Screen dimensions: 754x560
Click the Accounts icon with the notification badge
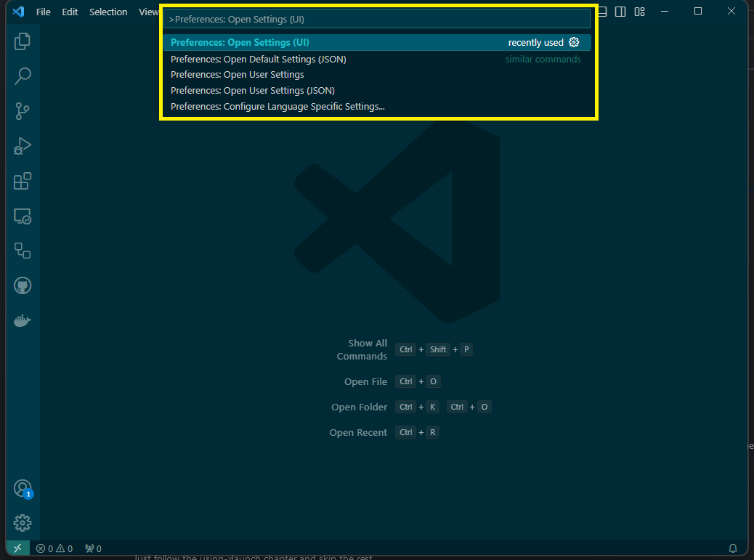click(x=23, y=488)
